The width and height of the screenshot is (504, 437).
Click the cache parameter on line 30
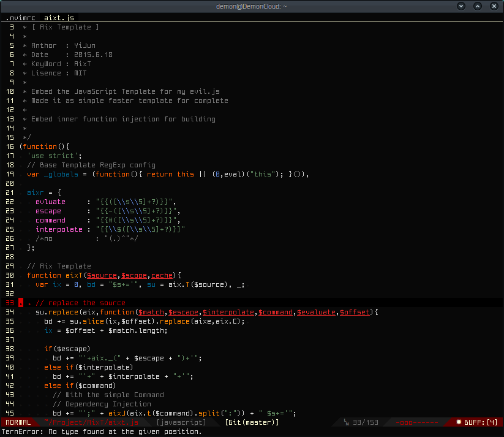tap(162, 275)
